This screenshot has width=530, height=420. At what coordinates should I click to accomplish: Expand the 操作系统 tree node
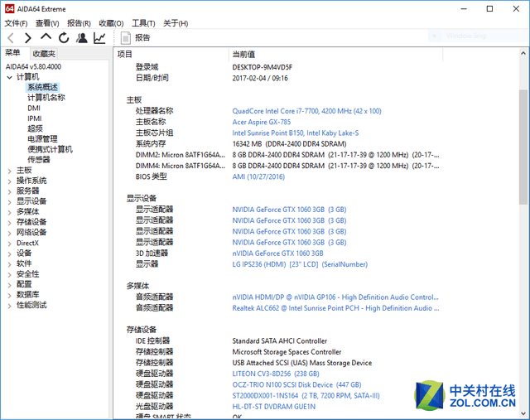pos(9,181)
